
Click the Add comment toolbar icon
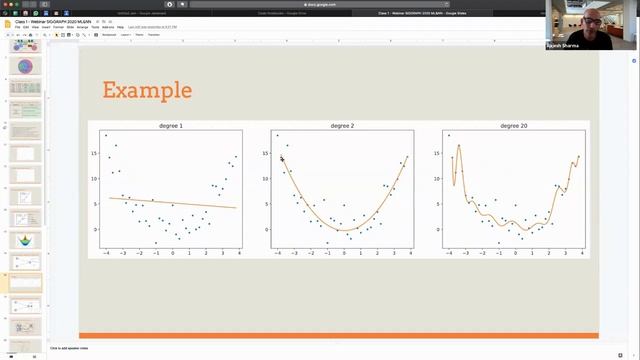pyautogui.click(x=96, y=35)
